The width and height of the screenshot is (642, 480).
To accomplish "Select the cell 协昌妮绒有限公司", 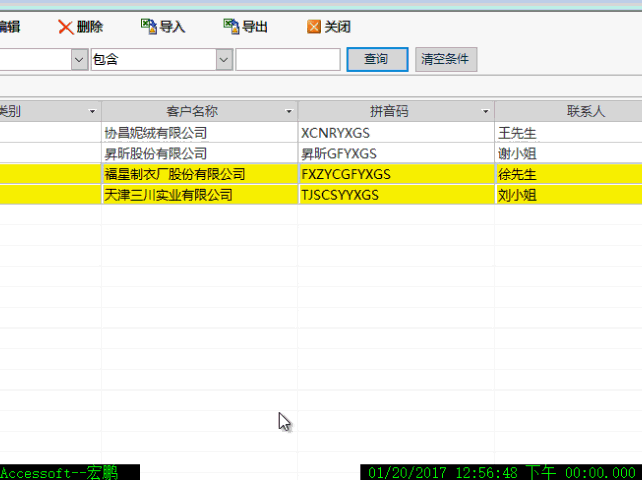I will (199, 133).
